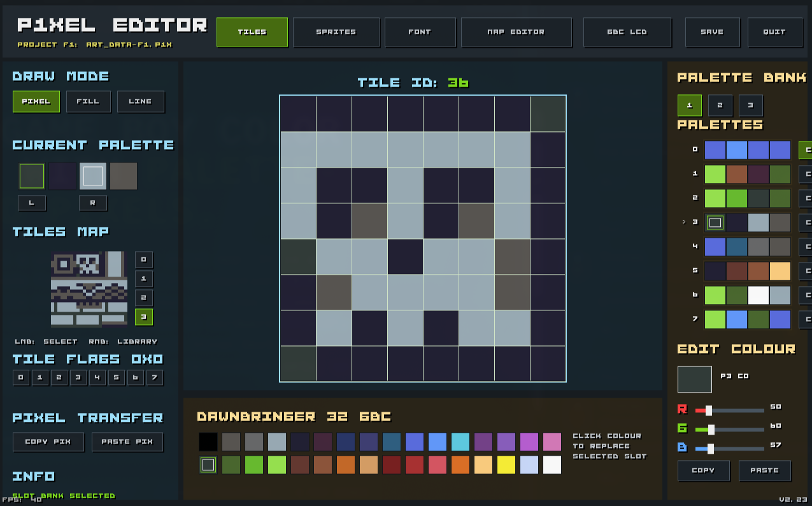
Task: Select Tiles Map bank 3
Action: tap(144, 317)
